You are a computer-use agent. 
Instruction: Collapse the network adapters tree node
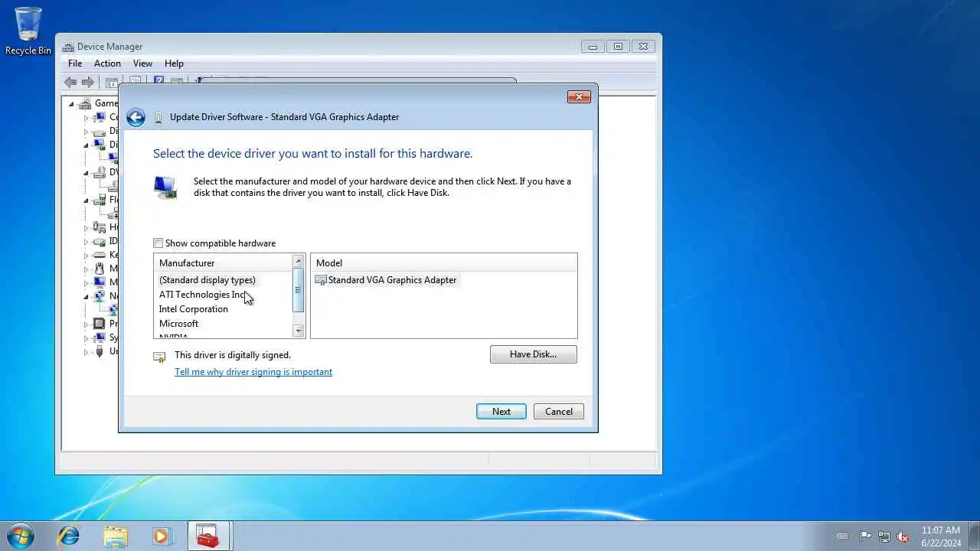[87, 296]
